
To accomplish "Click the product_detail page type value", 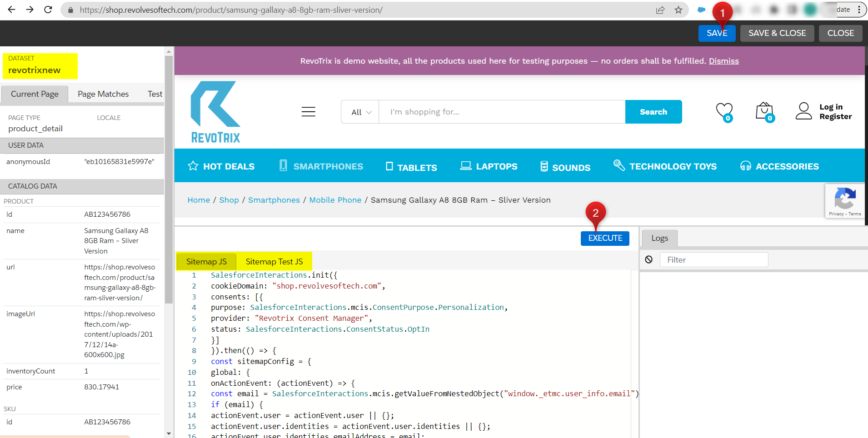I will (35, 129).
